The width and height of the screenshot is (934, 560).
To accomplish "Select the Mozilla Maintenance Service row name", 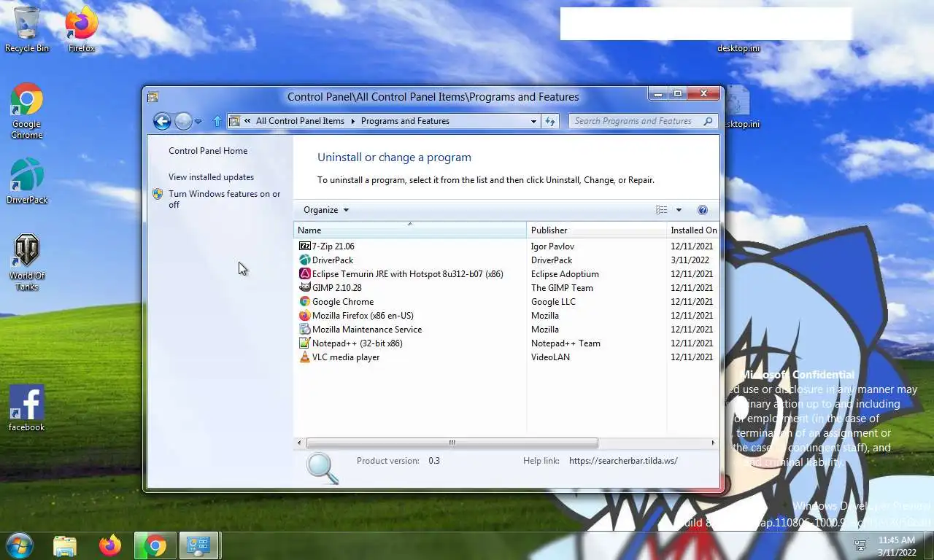I will point(367,330).
